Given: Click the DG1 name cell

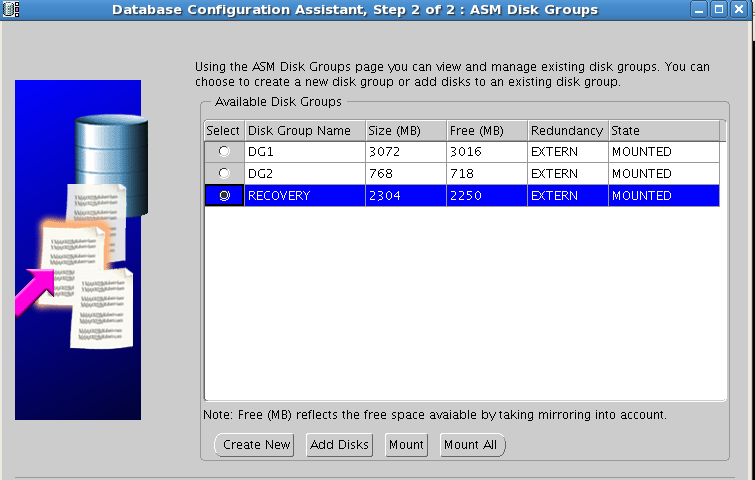Looking at the screenshot, I should (305, 152).
